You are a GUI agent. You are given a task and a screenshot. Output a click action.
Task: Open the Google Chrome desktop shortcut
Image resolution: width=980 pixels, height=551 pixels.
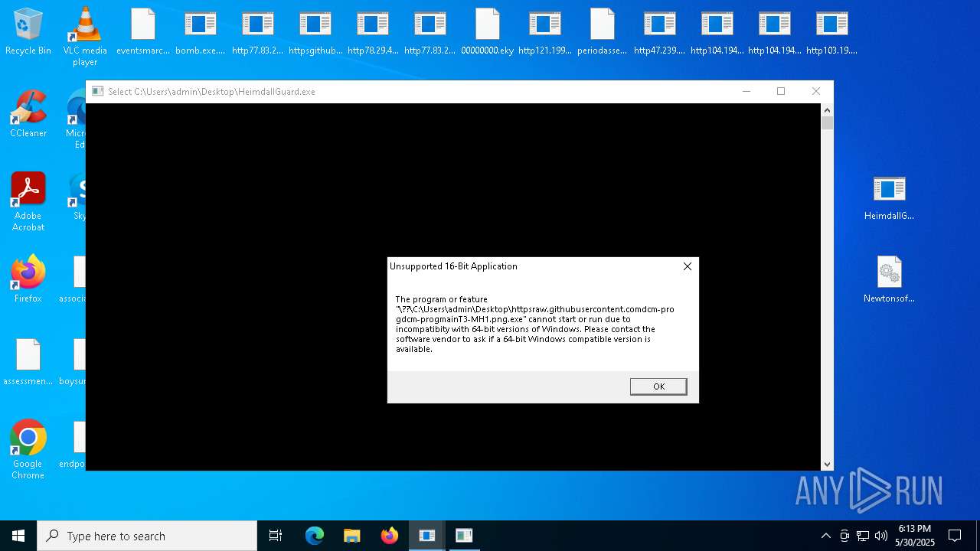tap(28, 450)
